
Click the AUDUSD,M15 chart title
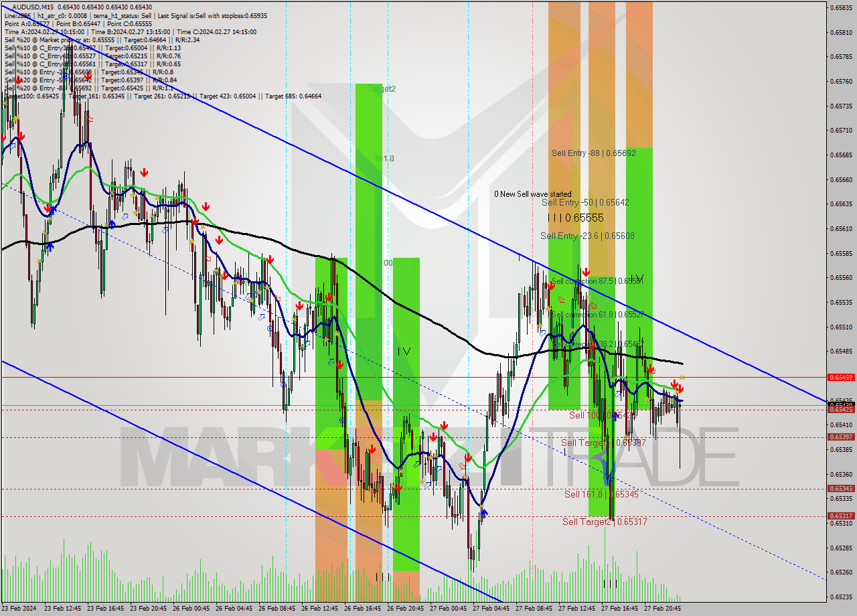82,7
